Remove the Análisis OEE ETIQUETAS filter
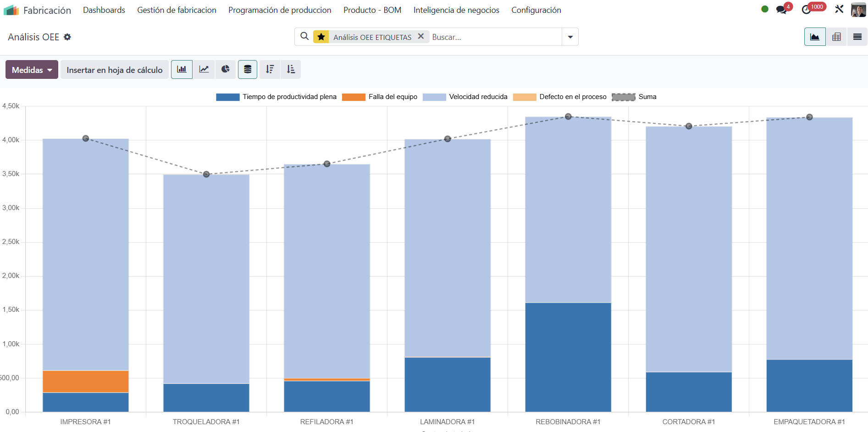This screenshot has height=432, width=868. click(420, 36)
